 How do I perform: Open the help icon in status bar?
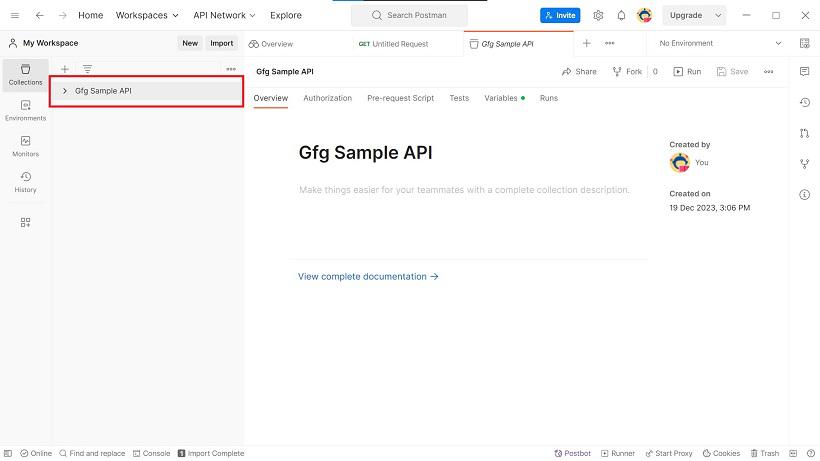[x=811, y=453]
